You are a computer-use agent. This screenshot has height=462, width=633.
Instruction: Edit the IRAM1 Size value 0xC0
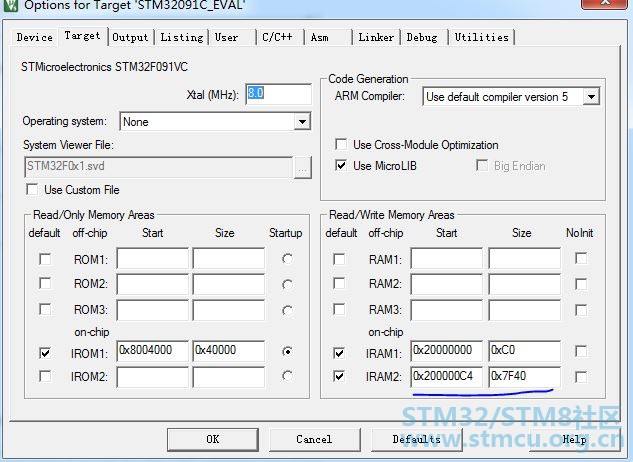tap(524, 351)
